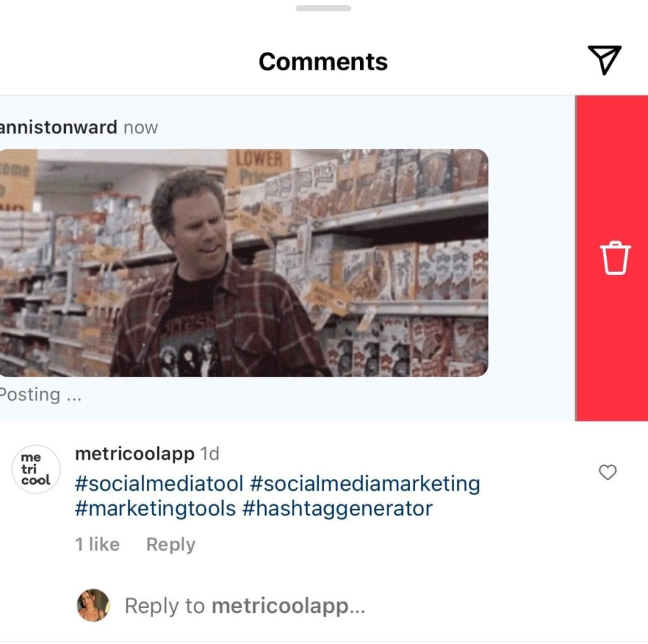
Task: Open the Will Ferrell GIF comment
Action: (247, 260)
